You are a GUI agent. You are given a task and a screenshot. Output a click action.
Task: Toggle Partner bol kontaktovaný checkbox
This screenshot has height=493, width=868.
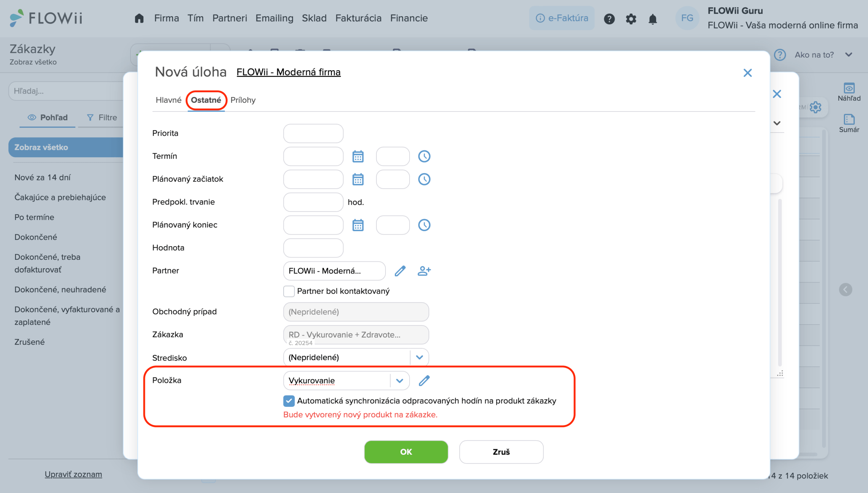click(289, 291)
